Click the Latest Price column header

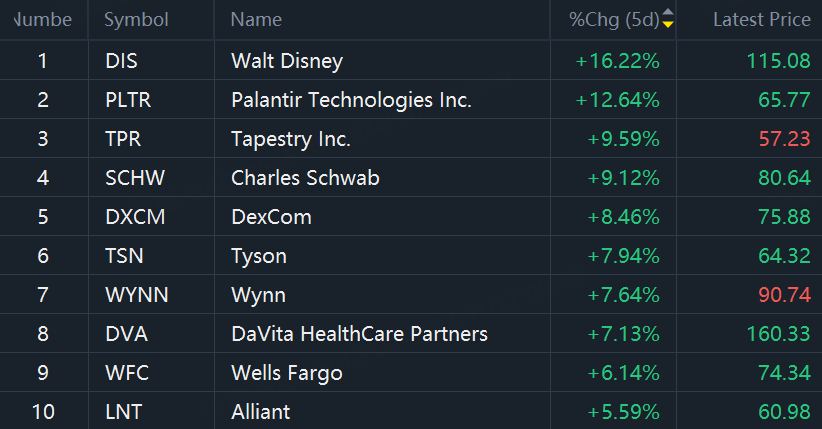[761, 20]
